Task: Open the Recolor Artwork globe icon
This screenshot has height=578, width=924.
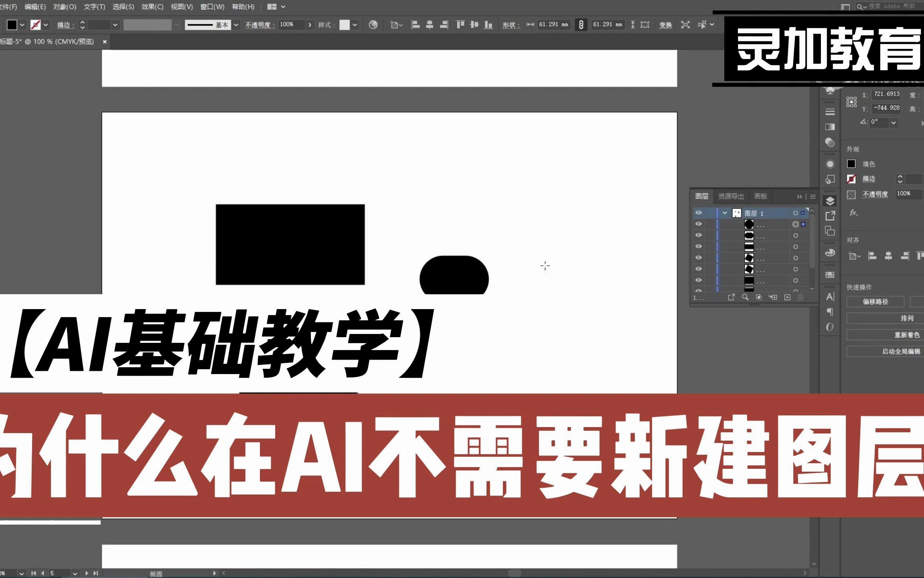Action: [x=373, y=25]
